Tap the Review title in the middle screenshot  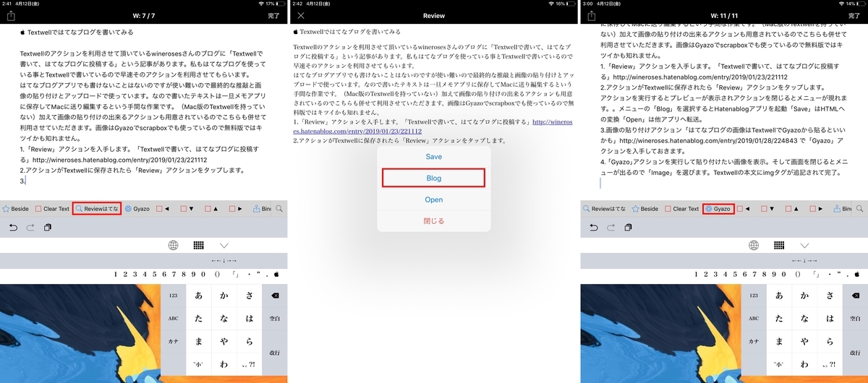434,15
